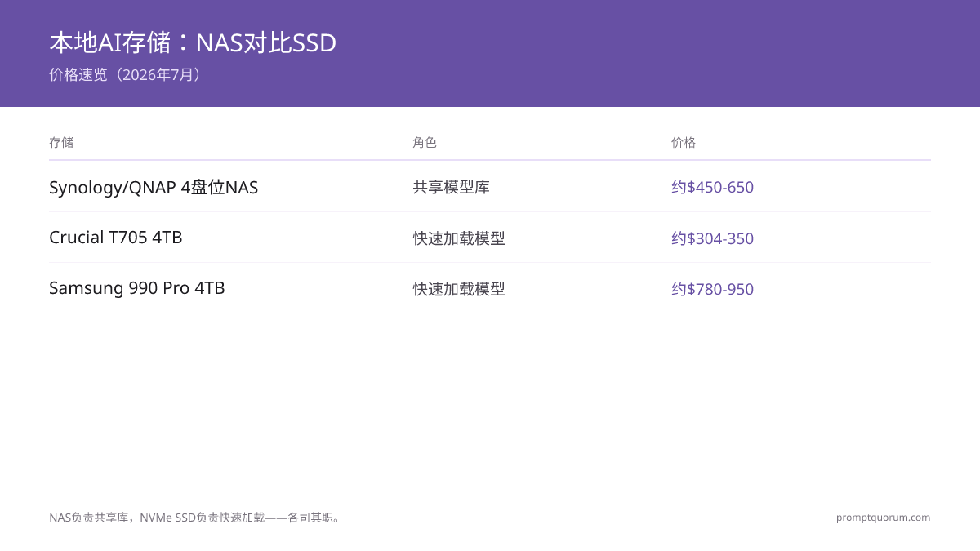Open the promptquorum.com link
This screenshot has width=980, height=551.
[x=883, y=517]
